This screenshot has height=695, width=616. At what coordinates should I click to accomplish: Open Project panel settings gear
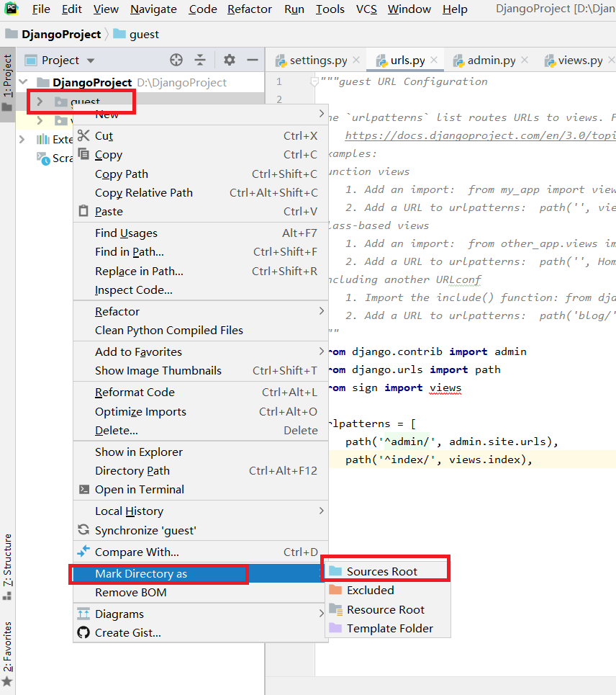coord(230,60)
